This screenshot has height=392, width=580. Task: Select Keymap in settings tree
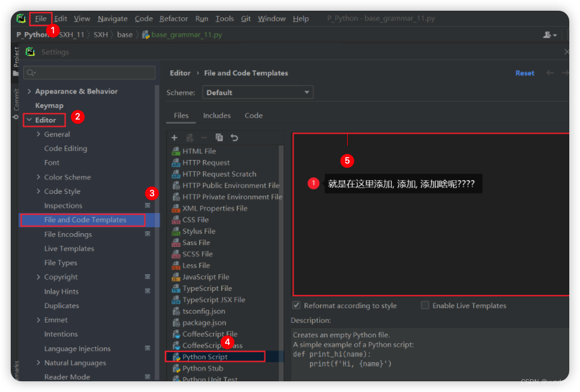pos(49,106)
